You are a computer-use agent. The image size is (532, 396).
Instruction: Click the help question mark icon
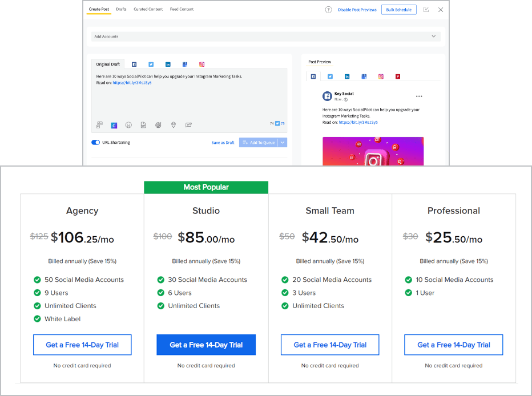(328, 10)
